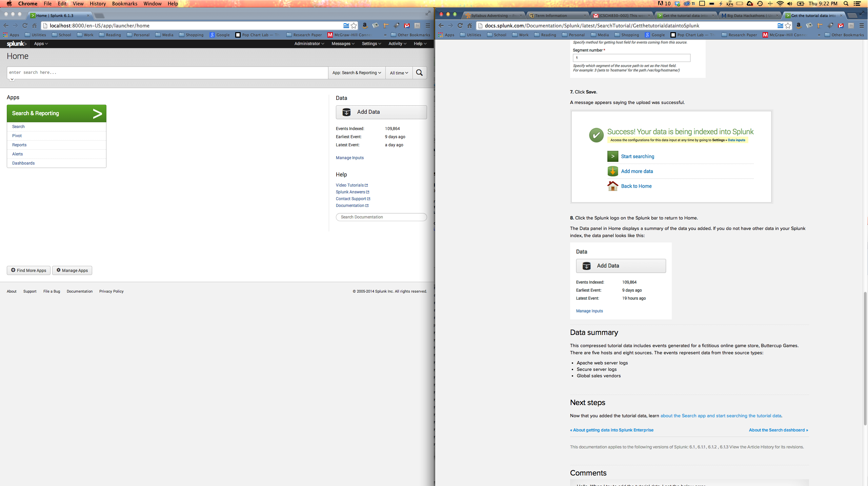
Task: Switch to Big Data Hackathons tab
Action: click(750, 16)
